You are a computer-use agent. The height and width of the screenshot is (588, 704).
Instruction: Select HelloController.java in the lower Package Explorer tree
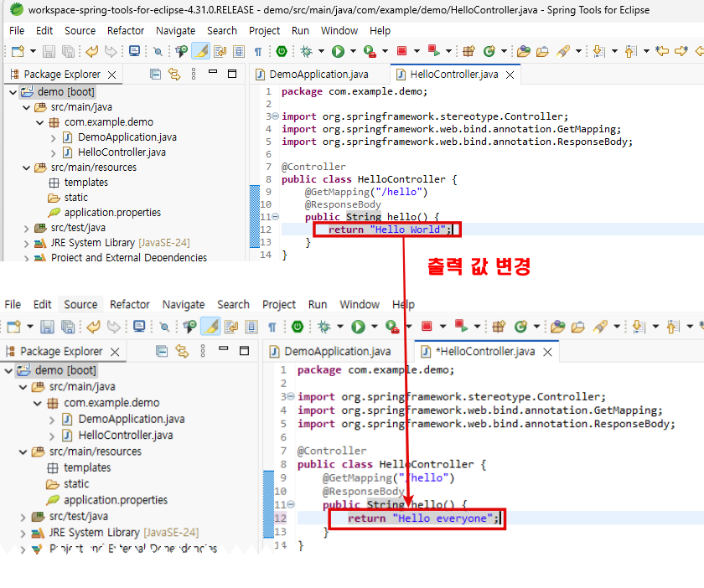coord(125,436)
